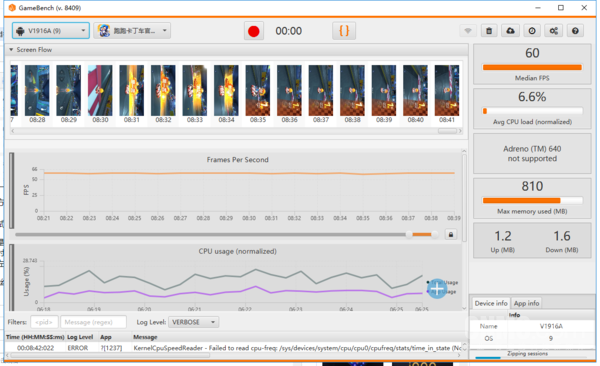Image resolution: width=600 pixels, height=366 pixels.
Task: Click the Message regex filter field
Action: 93,322
